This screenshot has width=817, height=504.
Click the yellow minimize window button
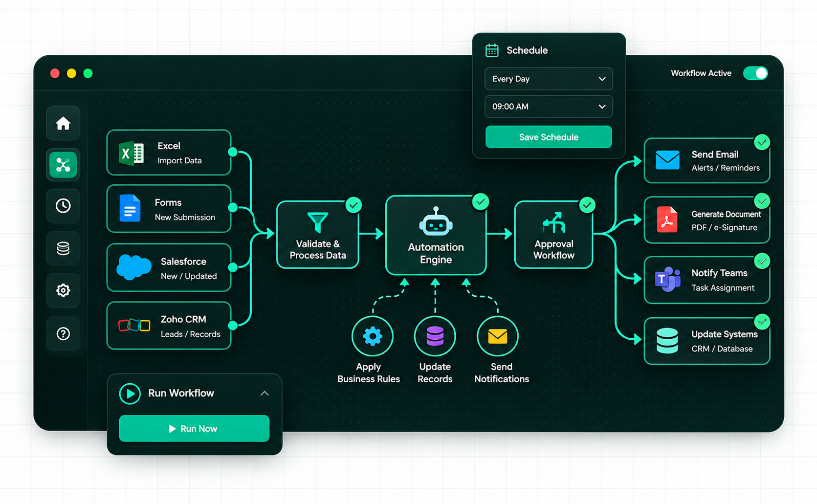(72, 73)
